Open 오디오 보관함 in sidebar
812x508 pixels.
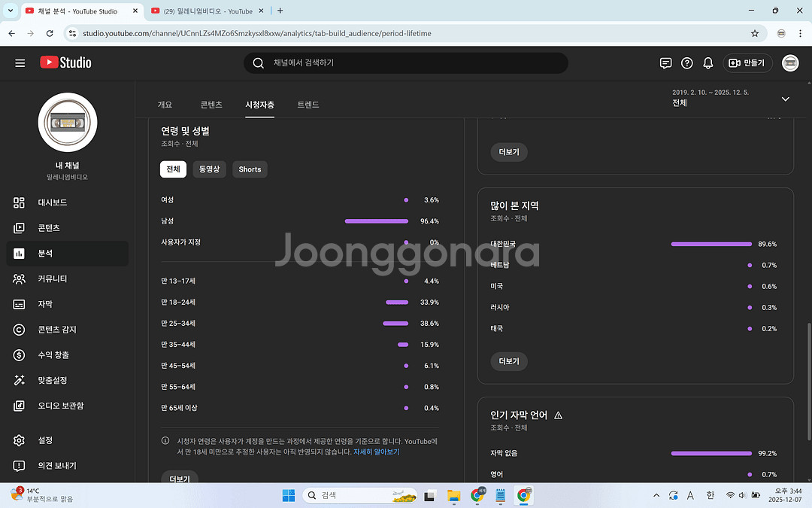(61, 406)
